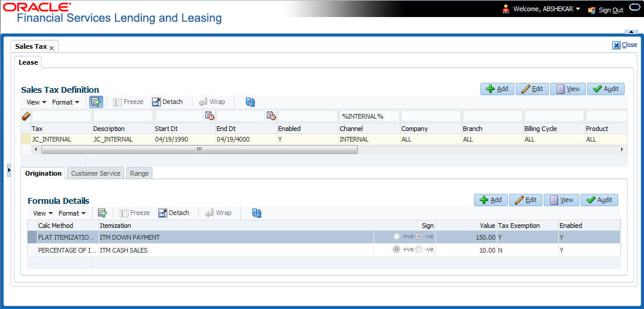The width and height of the screenshot is (644, 309).
Task: Click Wrap in Formula Details toolbar
Action: pos(219,213)
